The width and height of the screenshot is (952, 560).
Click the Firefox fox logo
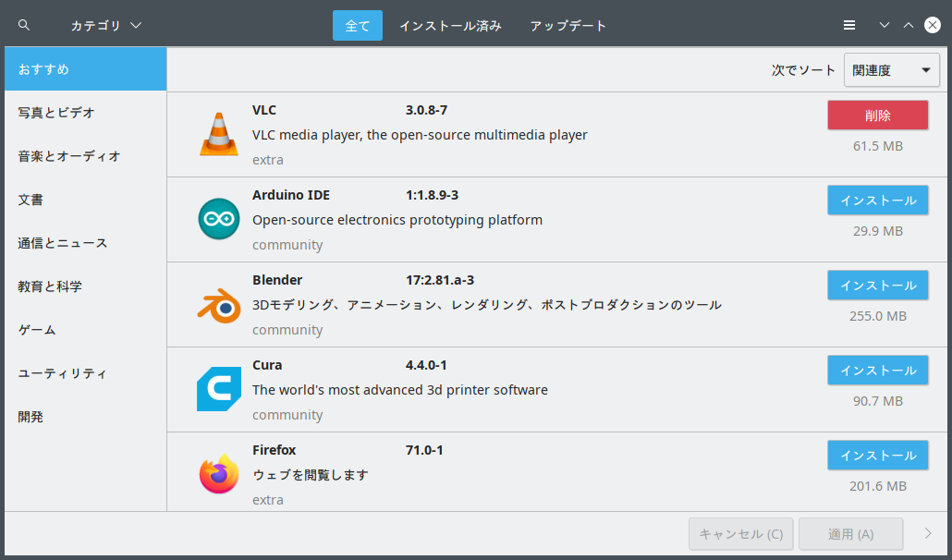click(218, 474)
